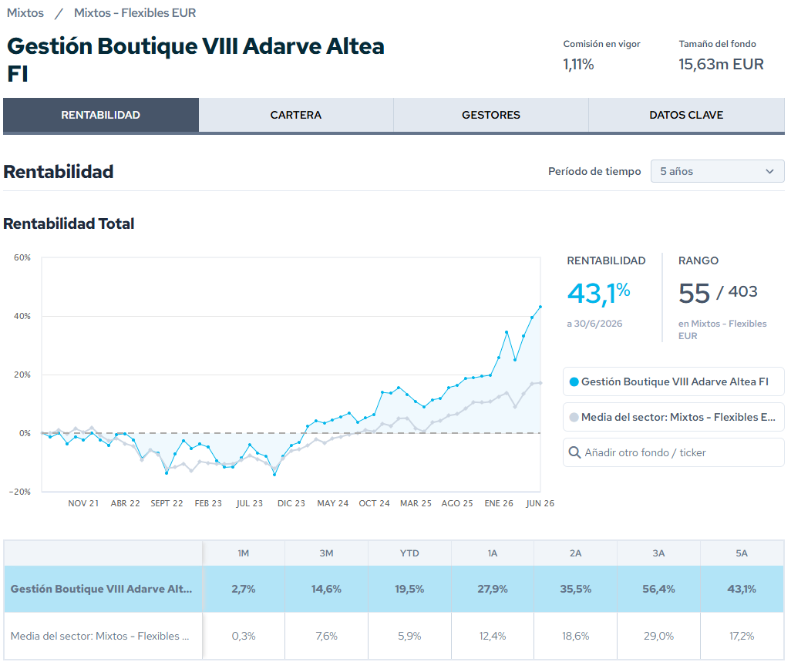The width and height of the screenshot is (791, 672).
Task: Select the fund's 35,5% 2A cell
Action: pos(576,589)
